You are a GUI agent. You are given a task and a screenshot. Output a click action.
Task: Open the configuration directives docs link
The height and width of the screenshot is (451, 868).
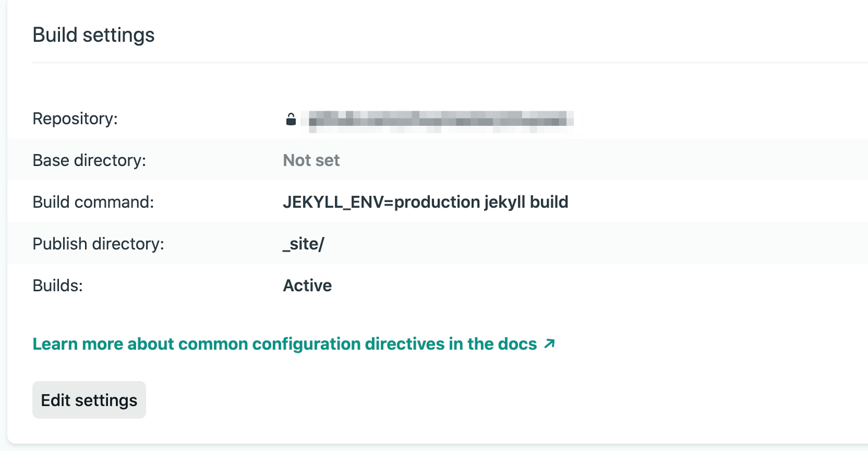pyautogui.click(x=284, y=344)
